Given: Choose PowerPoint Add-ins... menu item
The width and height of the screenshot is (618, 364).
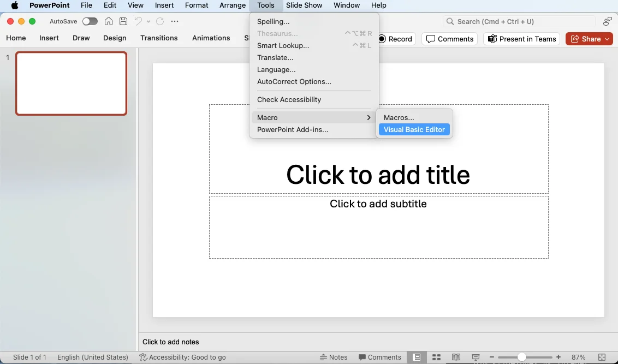Looking at the screenshot, I should pyautogui.click(x=314, y=129).
